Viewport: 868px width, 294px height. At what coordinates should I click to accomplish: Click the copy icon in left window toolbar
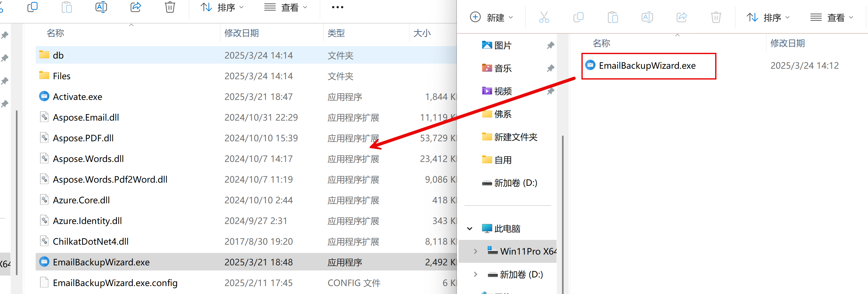tap(32, 7)
